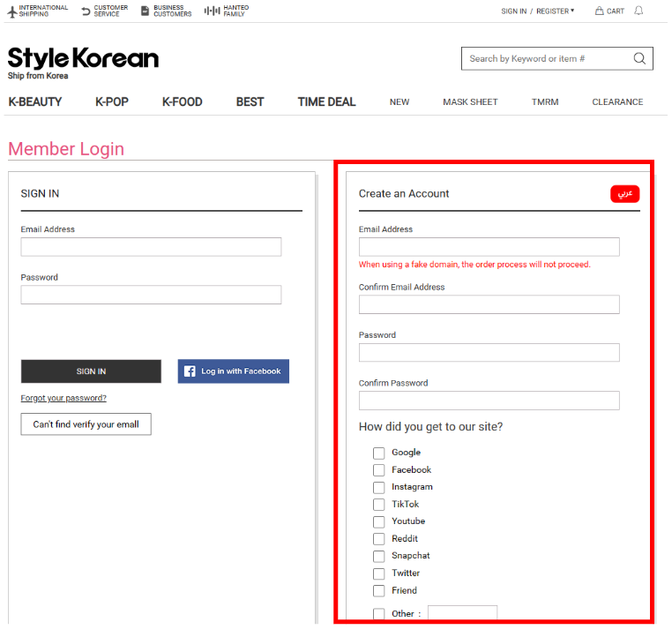672x637 pixels.
Task: Switch to Arabic with the red language badge
Action: click(624, 193)
